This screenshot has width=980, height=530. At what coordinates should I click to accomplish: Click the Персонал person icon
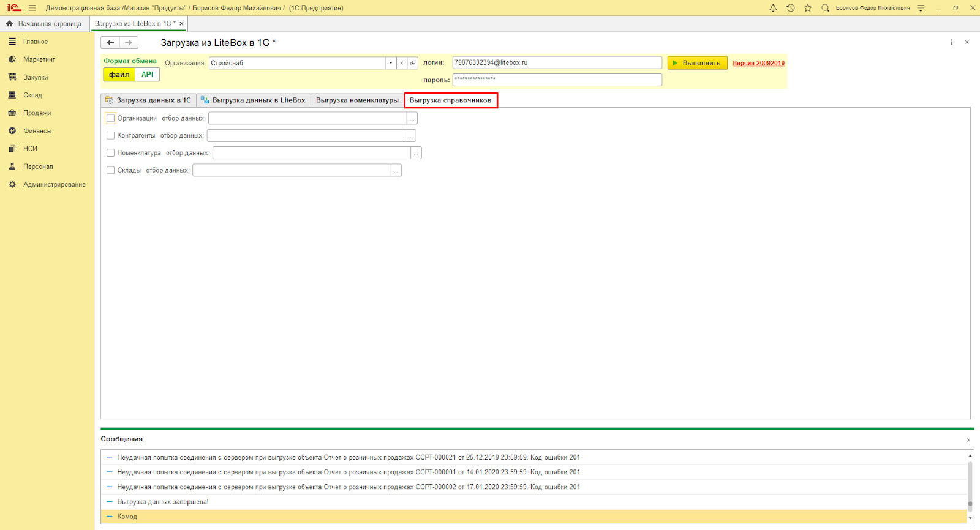tap(12, 166)
